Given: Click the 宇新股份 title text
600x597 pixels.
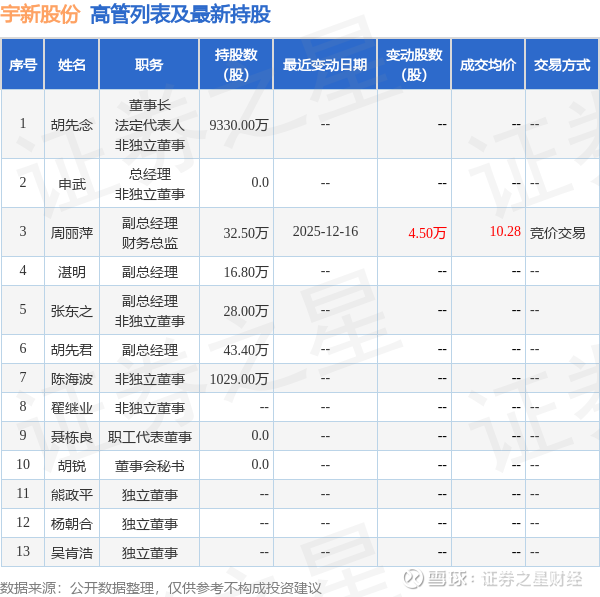Looking at the screenshot, I should 40,14.
